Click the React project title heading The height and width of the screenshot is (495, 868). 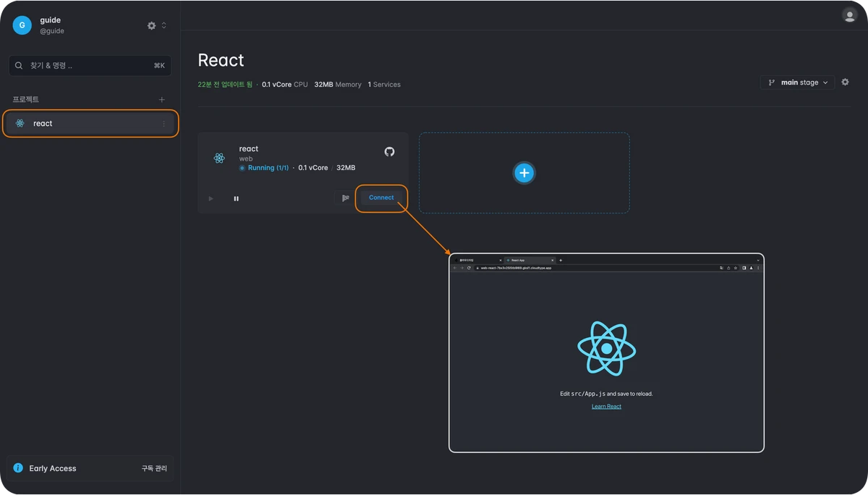pos(221,60)
